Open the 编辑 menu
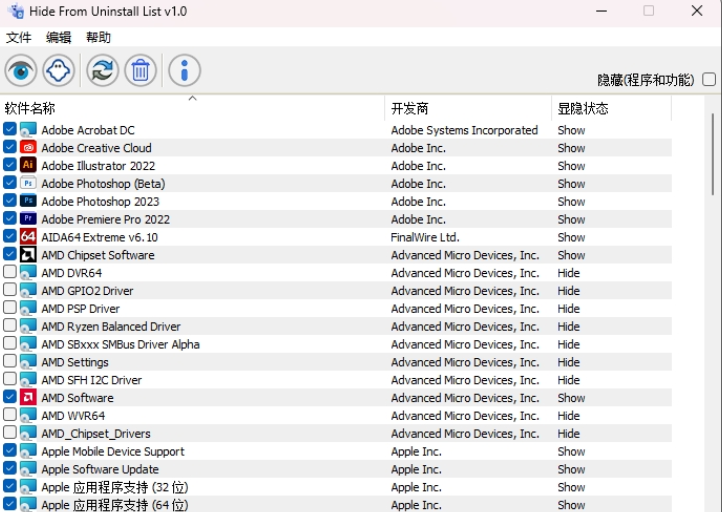722x512 pixels. [x=59, y=37]
